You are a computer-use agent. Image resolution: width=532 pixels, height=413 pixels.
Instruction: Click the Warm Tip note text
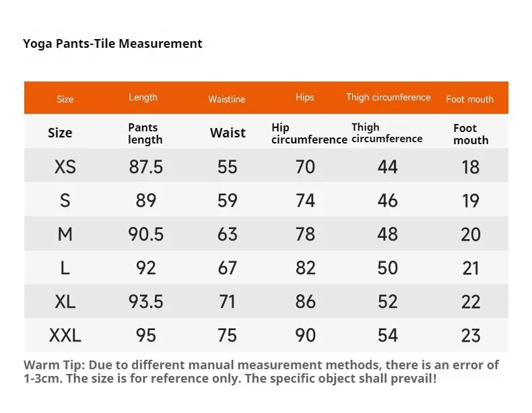click(261, 372)
